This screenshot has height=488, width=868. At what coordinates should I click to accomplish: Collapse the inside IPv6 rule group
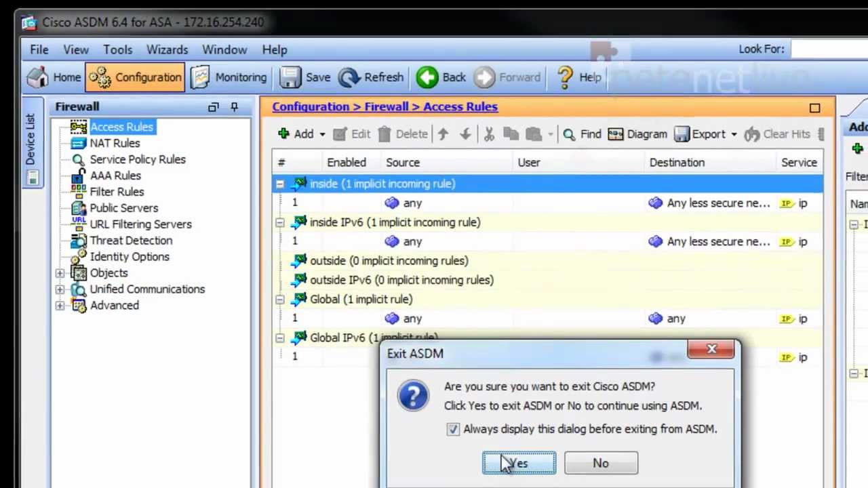279,222
